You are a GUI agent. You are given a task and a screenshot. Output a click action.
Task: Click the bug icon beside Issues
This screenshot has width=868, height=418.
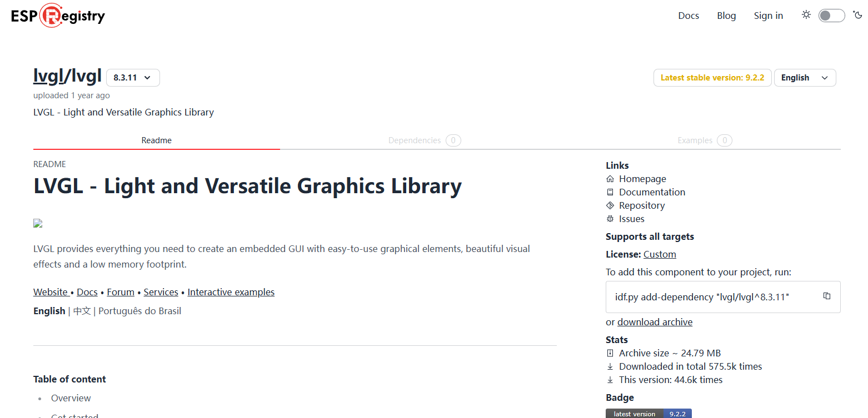[x=610, y=219]
